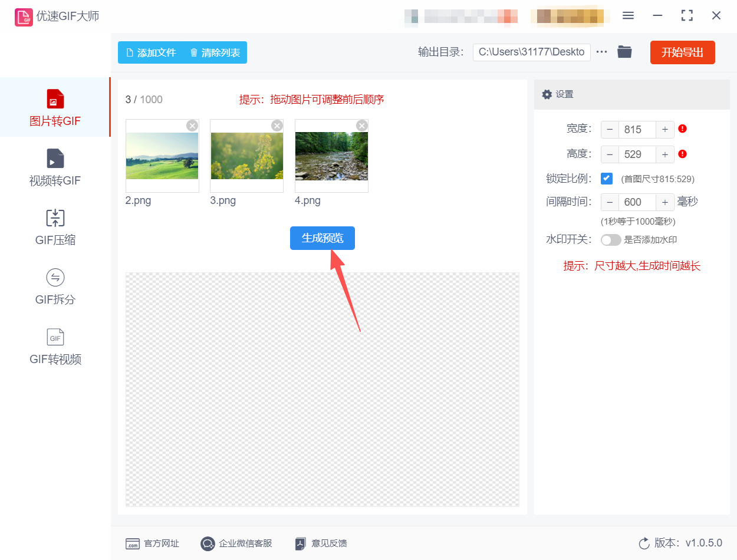Image resolution: width=737 pixels, height=560 pixels.
Task: Increase the 宽度 value
Action: [x=664, y=129]
